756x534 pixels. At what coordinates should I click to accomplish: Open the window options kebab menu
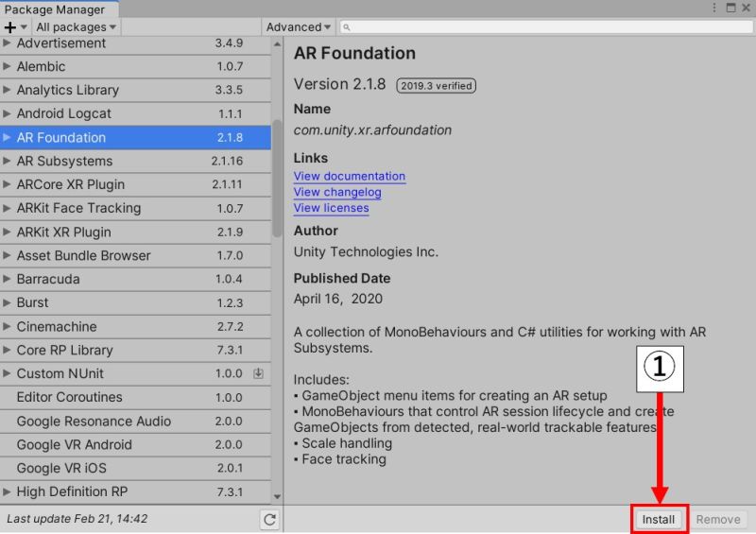(x=715, y=9)
